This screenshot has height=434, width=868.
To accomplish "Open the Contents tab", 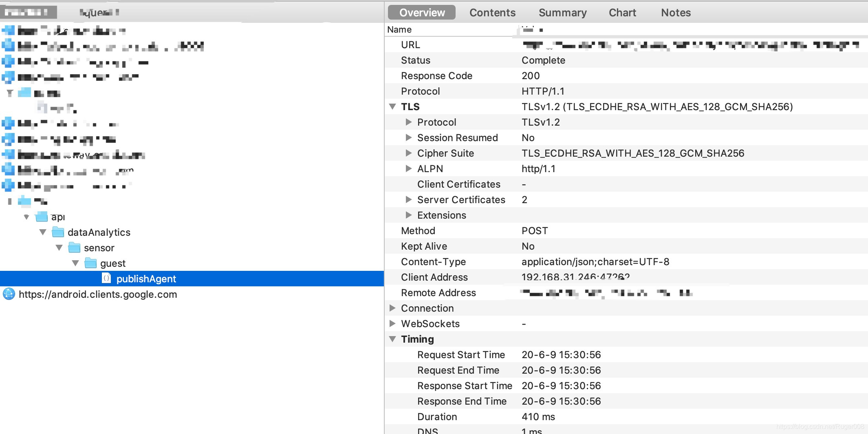I will pyautogui.click(x=492, y=13).
